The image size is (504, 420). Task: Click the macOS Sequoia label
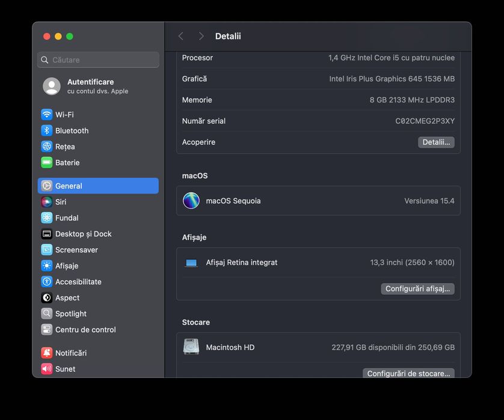(x=233, y=201)
